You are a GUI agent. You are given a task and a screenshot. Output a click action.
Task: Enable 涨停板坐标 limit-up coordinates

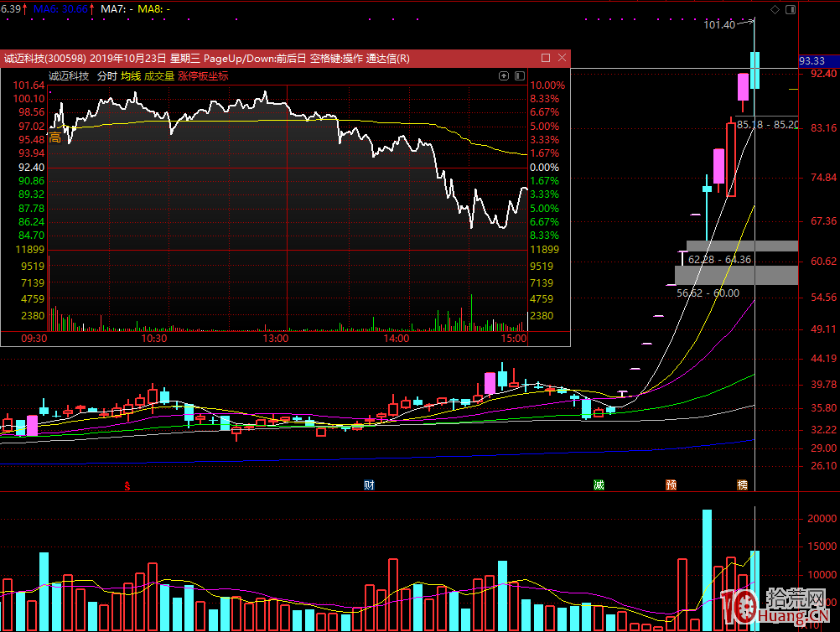(x=203, y=75)
